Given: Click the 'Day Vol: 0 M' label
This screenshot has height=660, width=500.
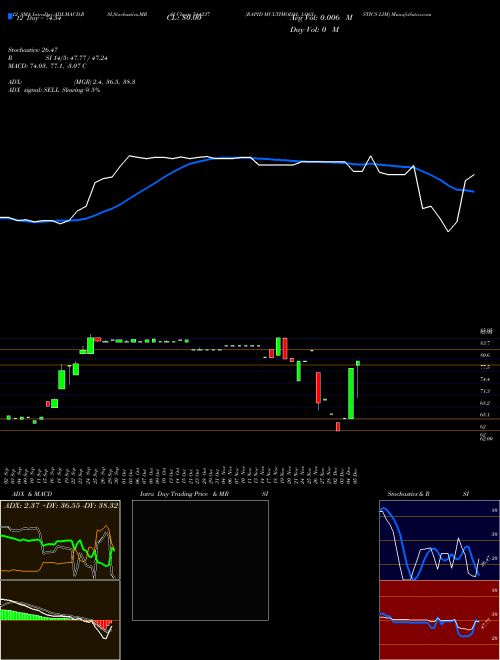Looking at the screenshot, I should [x=314, y=30].
